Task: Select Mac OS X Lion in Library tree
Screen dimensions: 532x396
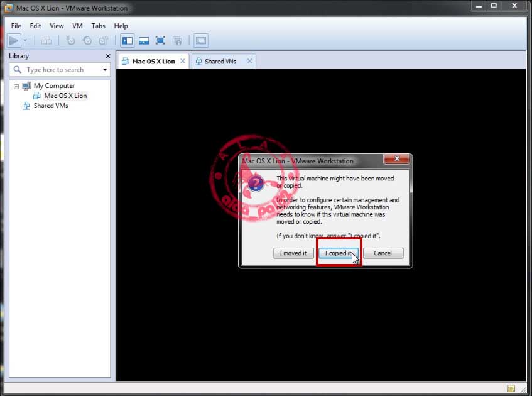Action: click(x=65, y=96)
